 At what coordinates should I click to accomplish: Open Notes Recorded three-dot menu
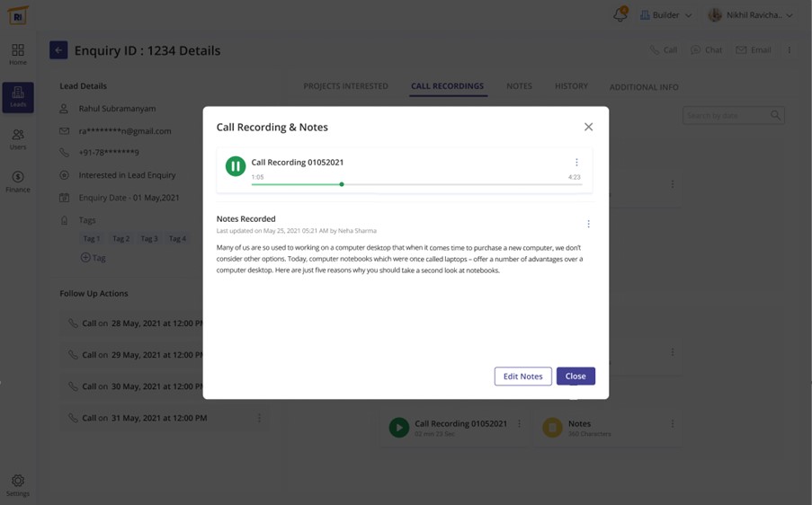[588, 224]
